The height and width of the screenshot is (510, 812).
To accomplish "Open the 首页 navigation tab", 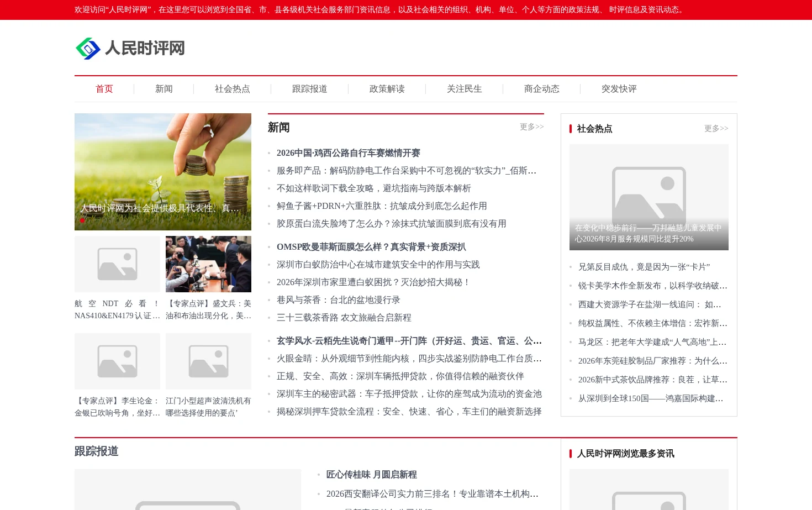I will tap(104, 89).
